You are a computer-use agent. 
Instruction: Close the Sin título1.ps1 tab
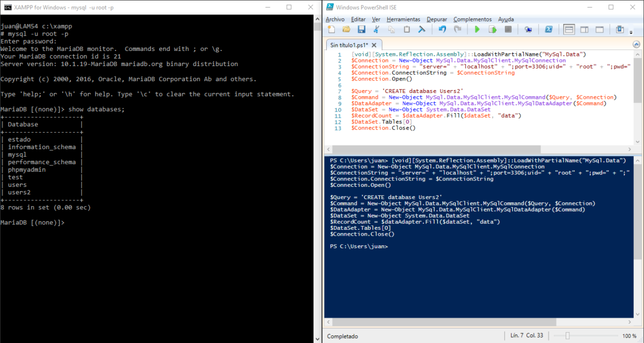pyautogui.click(x=374, y=45)
